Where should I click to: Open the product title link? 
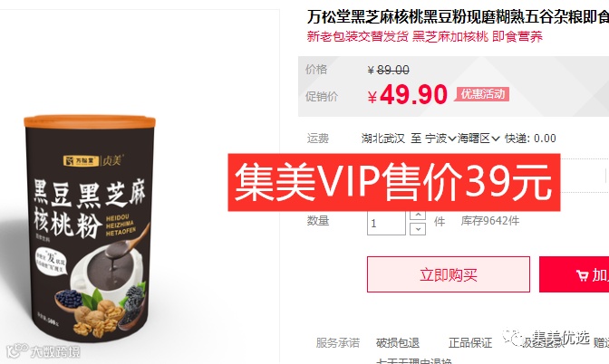pos(458,16)
